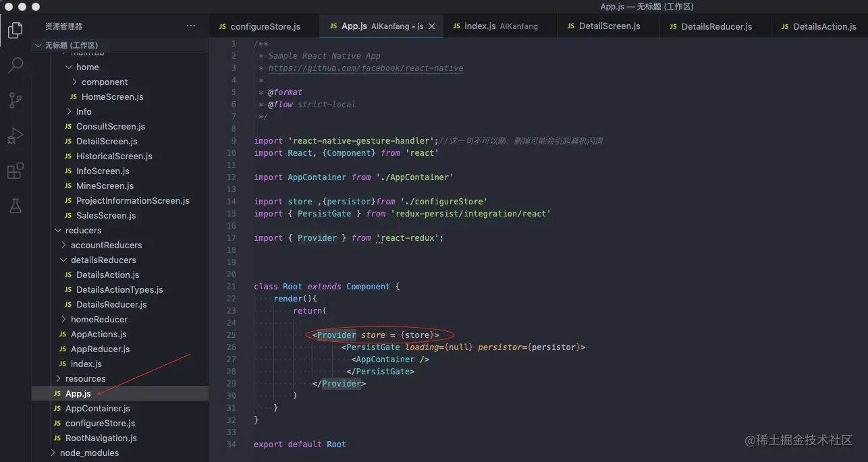868x462 pixels.
Task: Expand the homeReducer folder
Action: [x=120, y=319]
